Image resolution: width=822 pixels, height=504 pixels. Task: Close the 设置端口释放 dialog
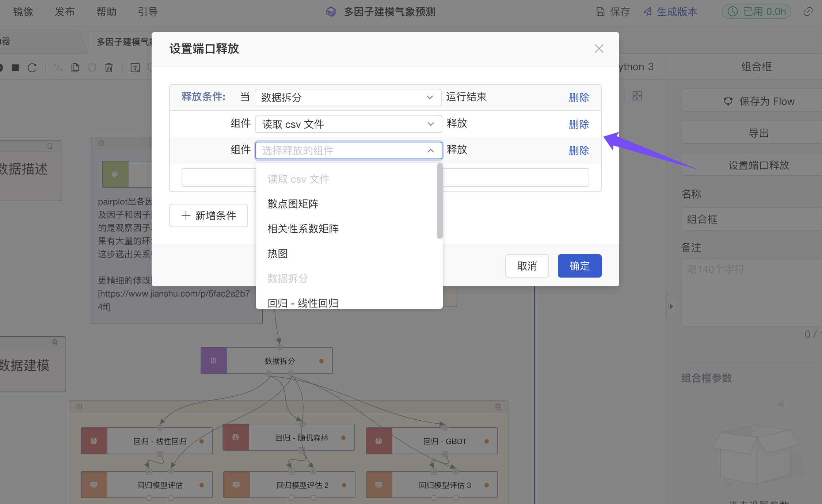[599, 49]
